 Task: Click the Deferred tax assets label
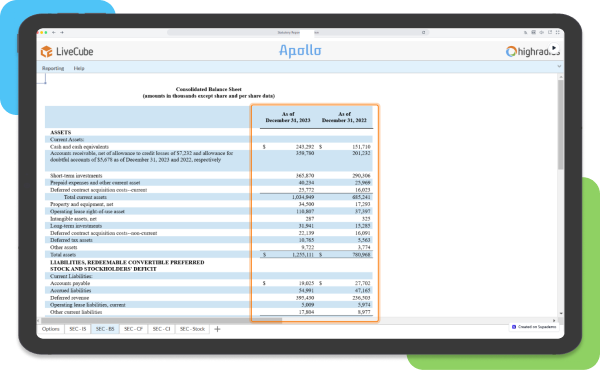(71, 240)
